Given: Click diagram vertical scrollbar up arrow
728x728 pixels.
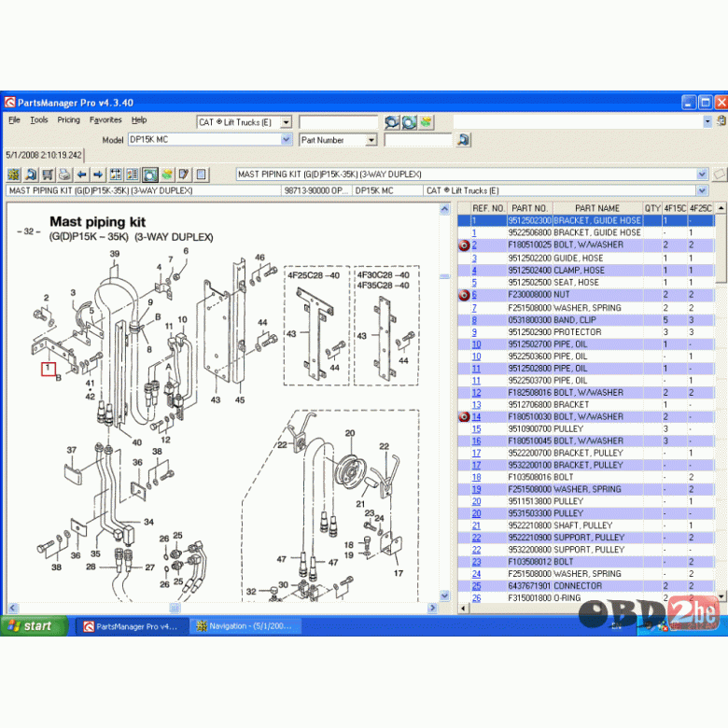Looking at the screenshot, I should click(x=444, y=209).
